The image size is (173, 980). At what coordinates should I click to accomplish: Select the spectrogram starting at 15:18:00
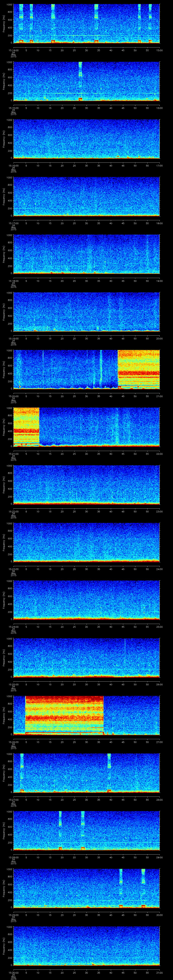pos(86,254)
